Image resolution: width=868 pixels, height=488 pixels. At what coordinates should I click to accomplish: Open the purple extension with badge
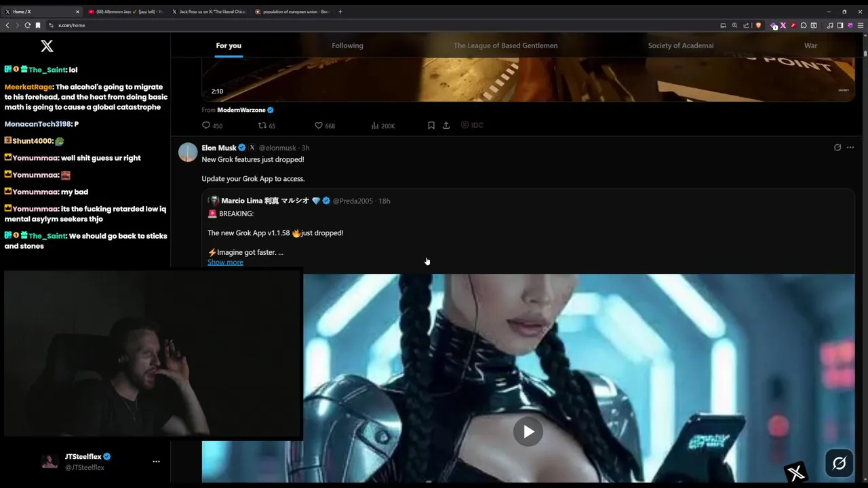[x=773, y=25]
